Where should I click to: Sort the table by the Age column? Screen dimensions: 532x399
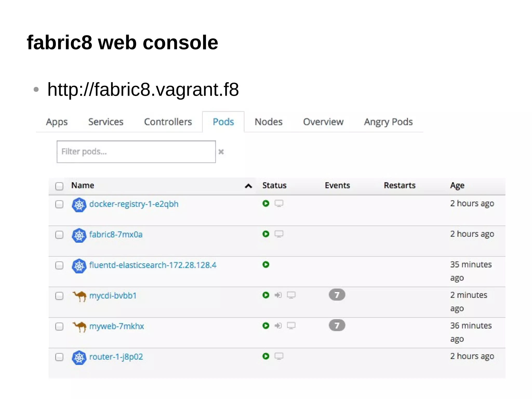point(457,186)
